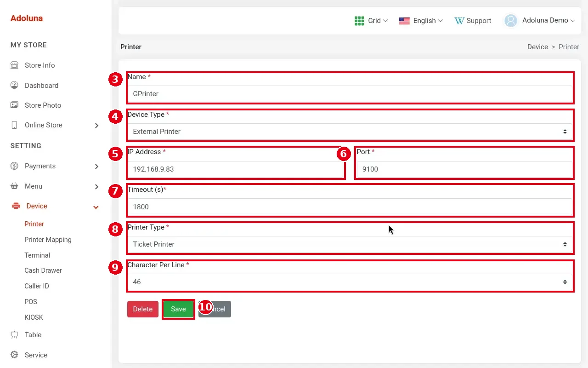Image resolution: width=588 pixels, height=368 pixels.
Task: Expand the Online Store submenu chevron
Action: pos(96,125)
